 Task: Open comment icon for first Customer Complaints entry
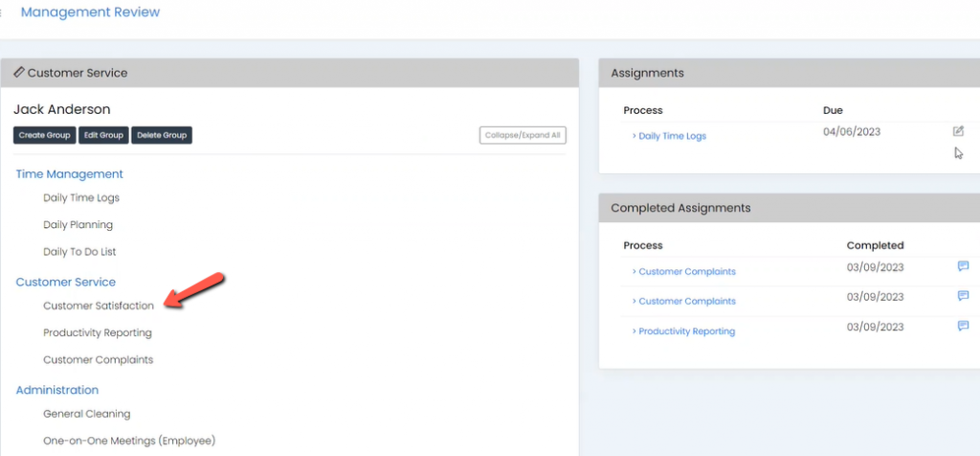963,266
